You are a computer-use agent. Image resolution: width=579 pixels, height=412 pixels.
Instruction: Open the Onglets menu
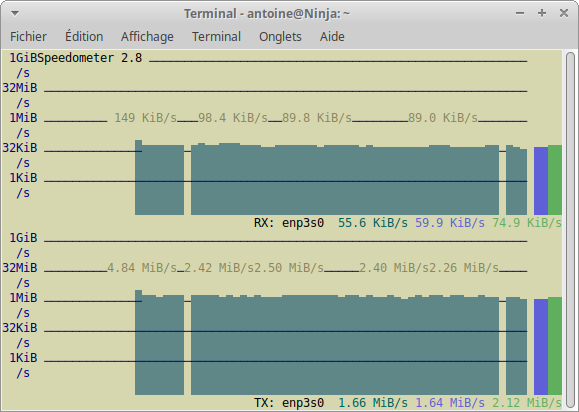click(280, 37)
